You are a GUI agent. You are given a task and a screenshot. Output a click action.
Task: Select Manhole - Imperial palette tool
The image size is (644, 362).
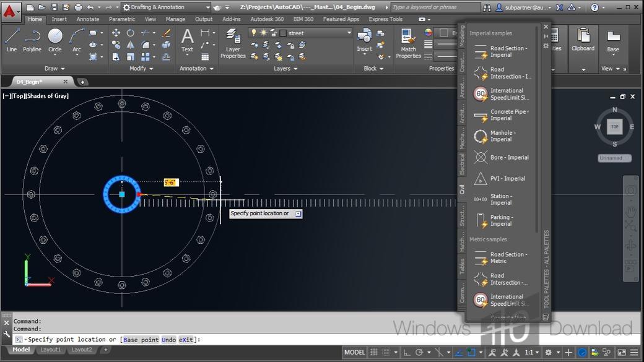click(502, 136)
